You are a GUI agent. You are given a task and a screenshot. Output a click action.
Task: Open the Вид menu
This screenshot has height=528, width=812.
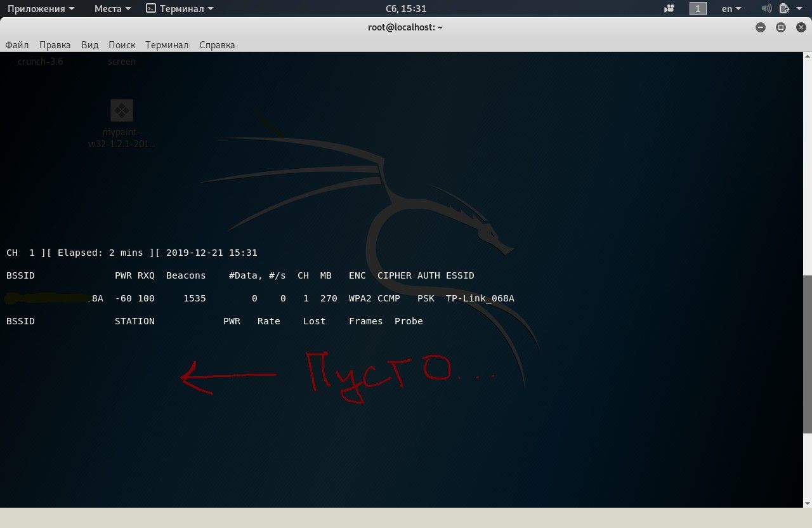tap(89, 45)
